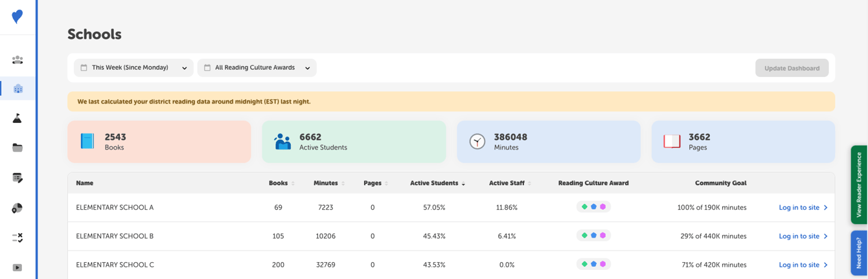
Task: Click pink hexagon award badge for School A
Action: pyautogui.click(x=602, y=207)
